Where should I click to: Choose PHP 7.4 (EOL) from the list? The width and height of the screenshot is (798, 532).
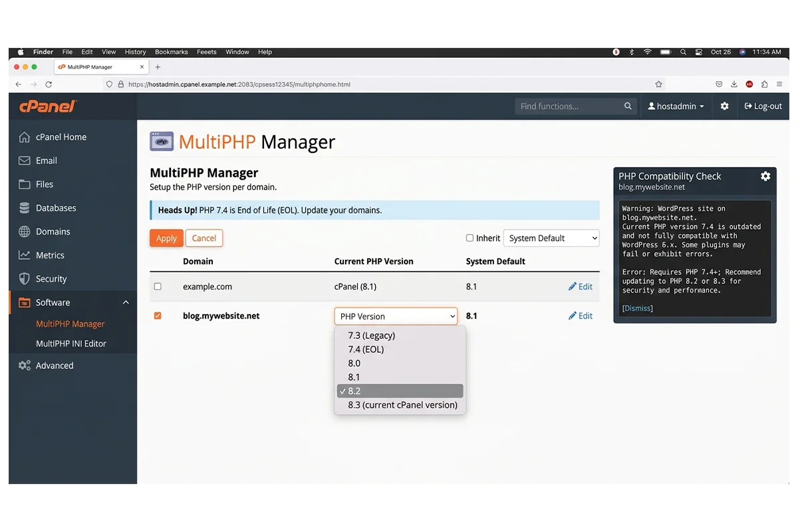[x=400, y=349]
